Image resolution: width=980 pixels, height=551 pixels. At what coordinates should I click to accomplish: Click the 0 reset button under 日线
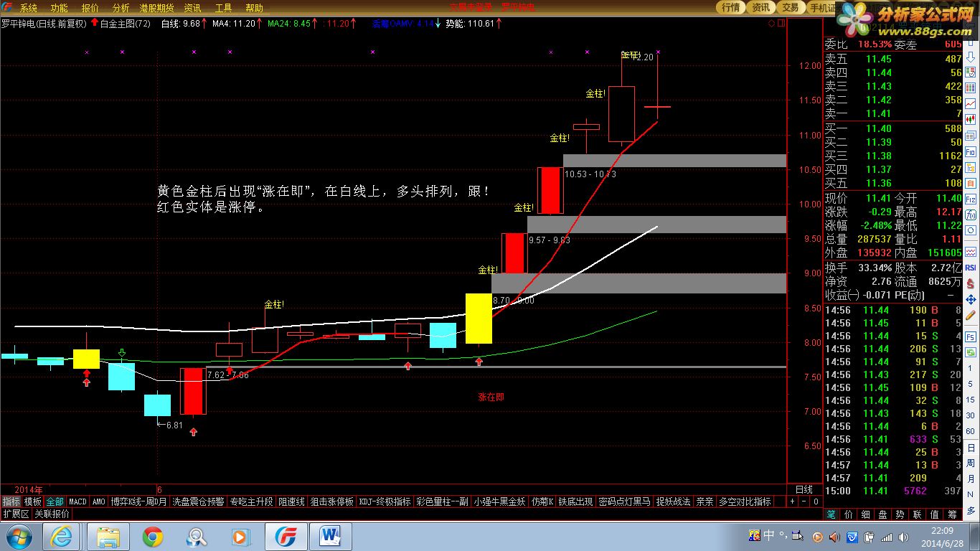tap(815, 502)
